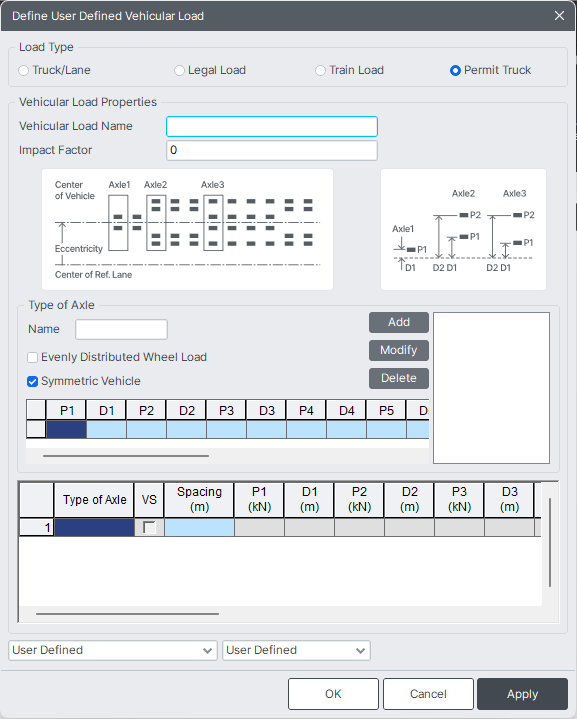Select the Spacing cell in row 1
The height and width of the screenshot is (719, 577).
(x=199, y=527)
